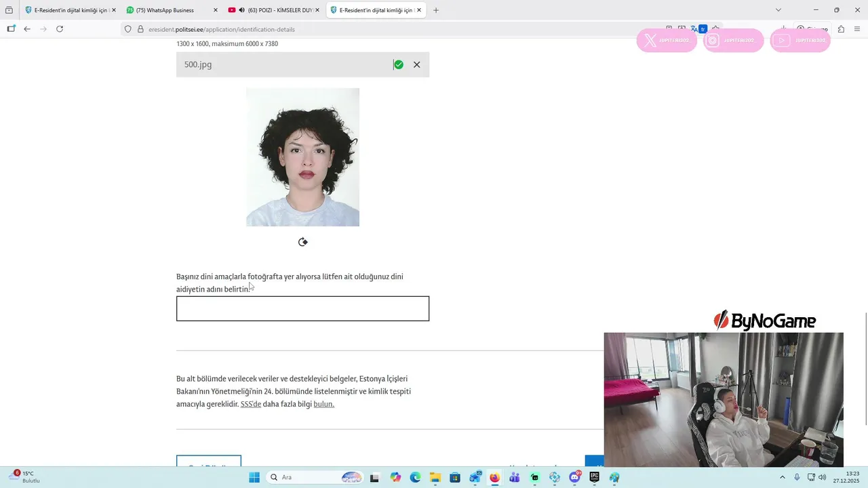
Task: Switch to first E-Resident tab
Action: [70, 10]
